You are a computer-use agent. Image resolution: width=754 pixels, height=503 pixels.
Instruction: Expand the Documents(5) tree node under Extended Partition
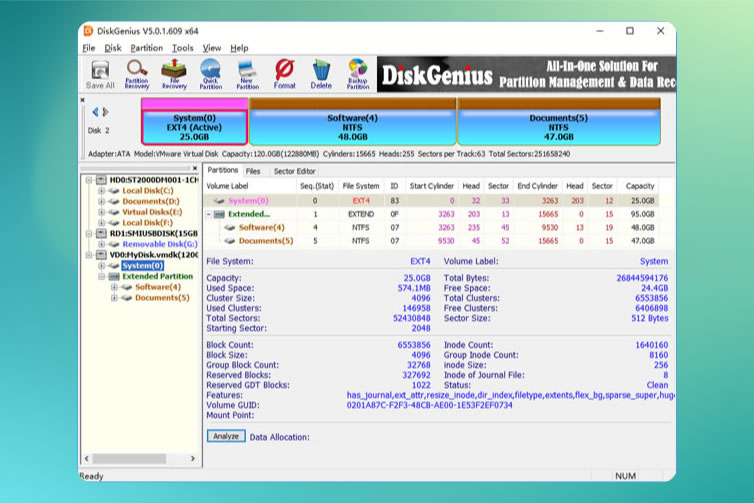pos(114,298)
